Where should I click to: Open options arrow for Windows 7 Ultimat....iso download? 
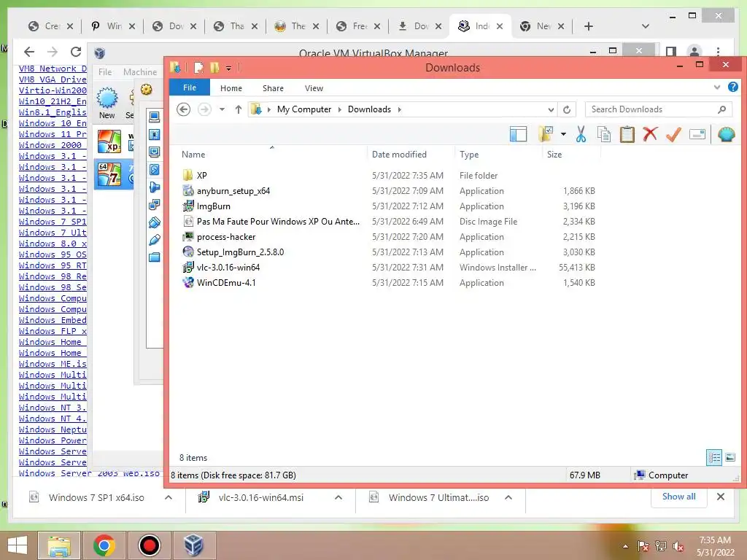point(508,497)
